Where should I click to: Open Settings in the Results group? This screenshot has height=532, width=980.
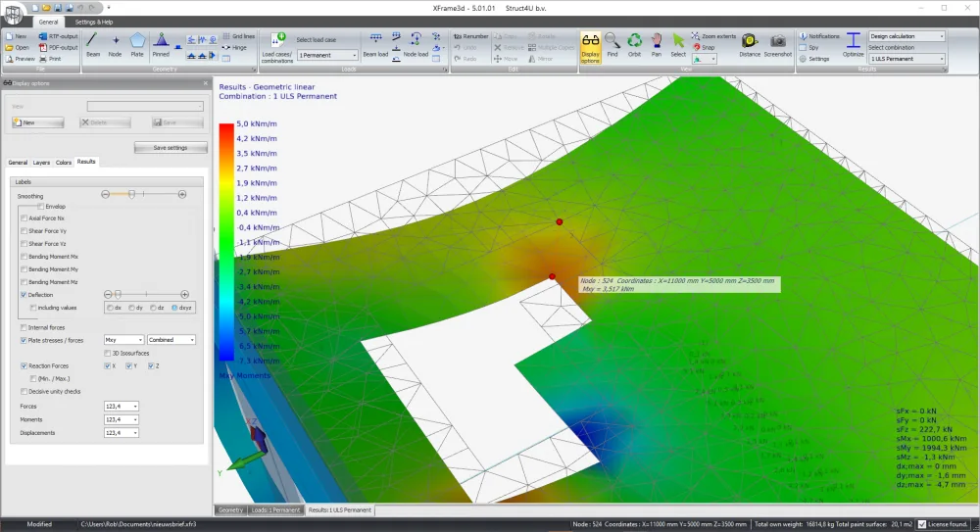(813, 59)
